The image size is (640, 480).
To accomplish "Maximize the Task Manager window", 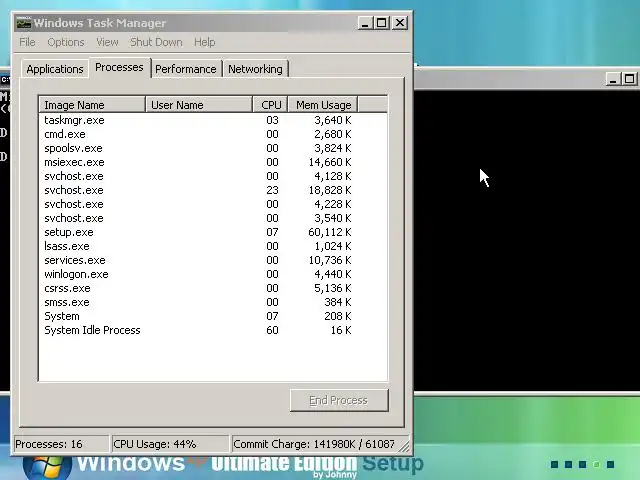I will 381,23.
